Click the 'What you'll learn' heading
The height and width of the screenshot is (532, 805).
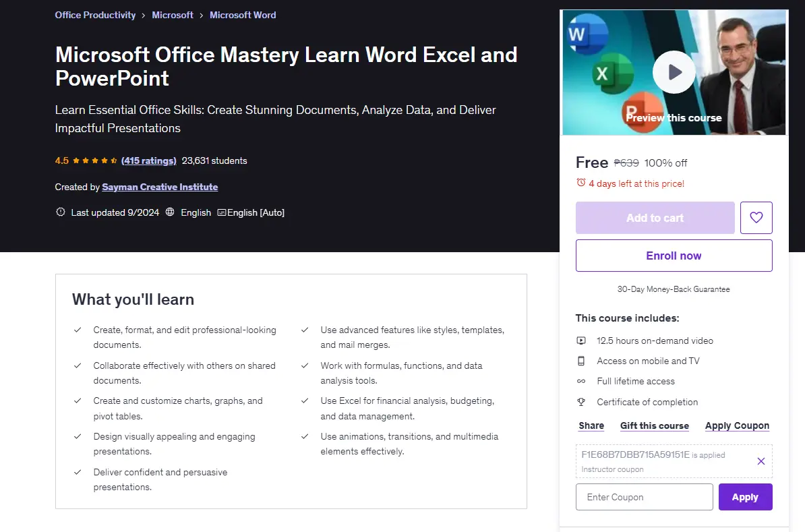click(x=133, y=299)
